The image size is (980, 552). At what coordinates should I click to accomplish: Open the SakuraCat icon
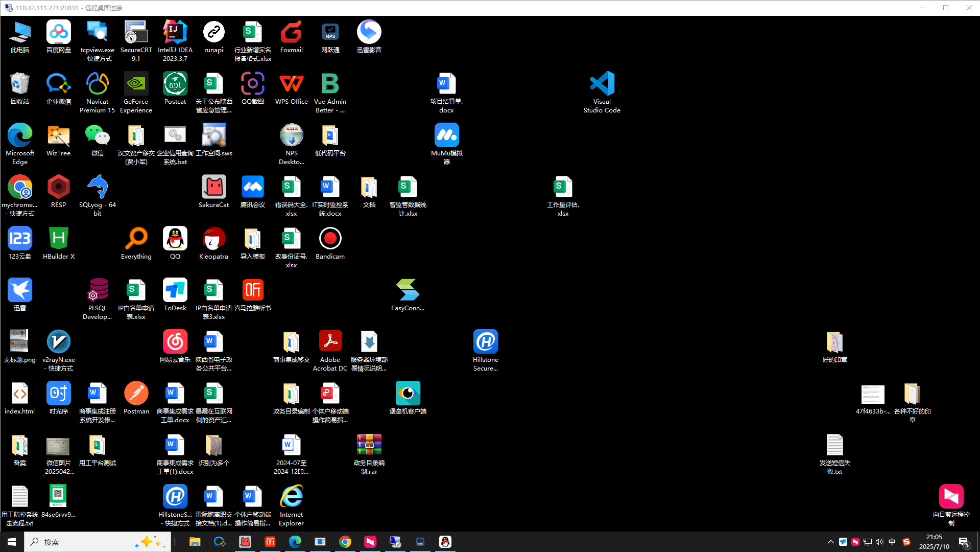[214, 192]
